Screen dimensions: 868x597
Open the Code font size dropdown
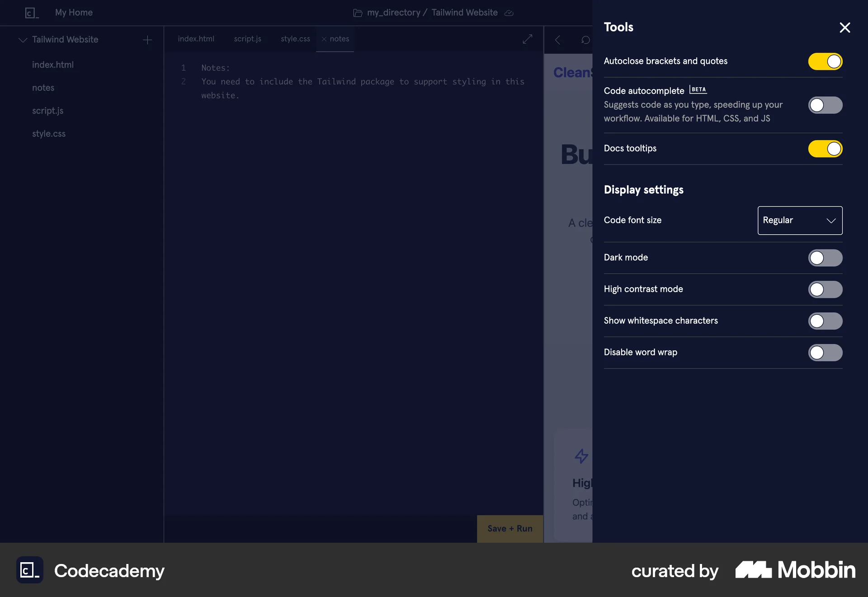point(799,220)
